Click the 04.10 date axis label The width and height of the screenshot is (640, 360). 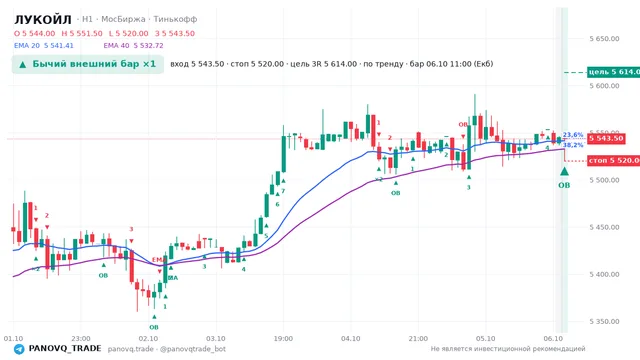tap(351, 338)
